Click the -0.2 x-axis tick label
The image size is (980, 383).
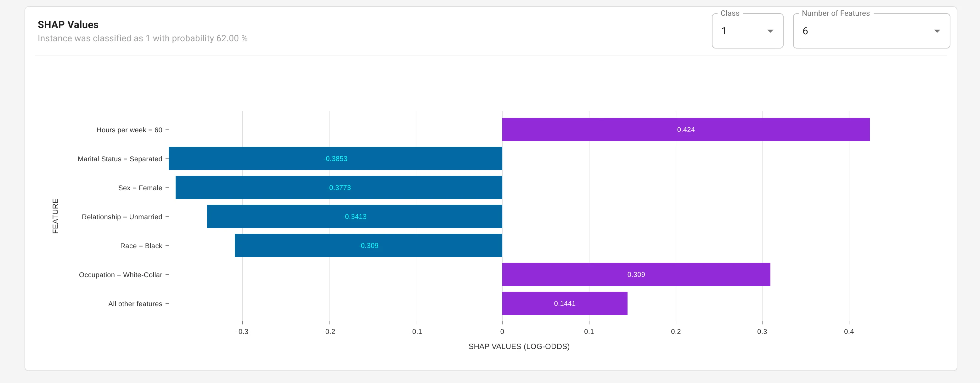pyautogui.click(x=329, y=332)
